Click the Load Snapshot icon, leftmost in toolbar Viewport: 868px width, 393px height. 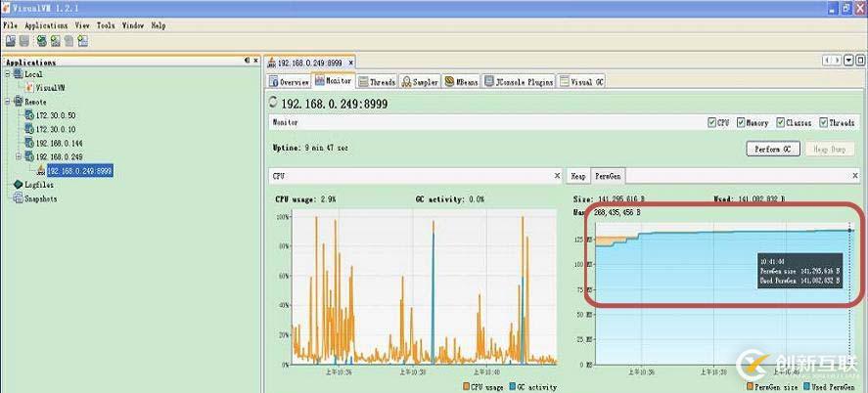11,41
